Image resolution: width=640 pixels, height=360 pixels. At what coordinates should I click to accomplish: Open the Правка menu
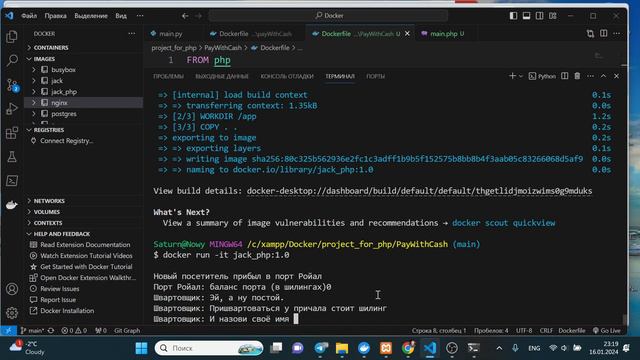(x=56, y=16)
